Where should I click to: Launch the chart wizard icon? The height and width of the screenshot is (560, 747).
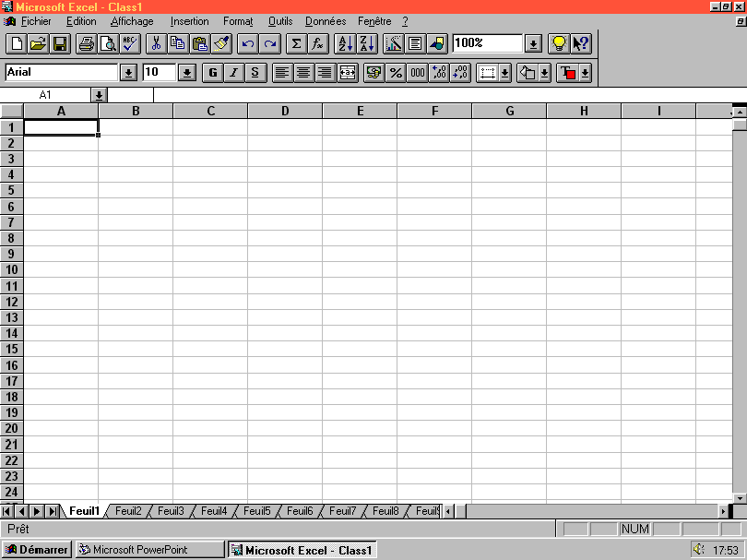click(393, 44)
